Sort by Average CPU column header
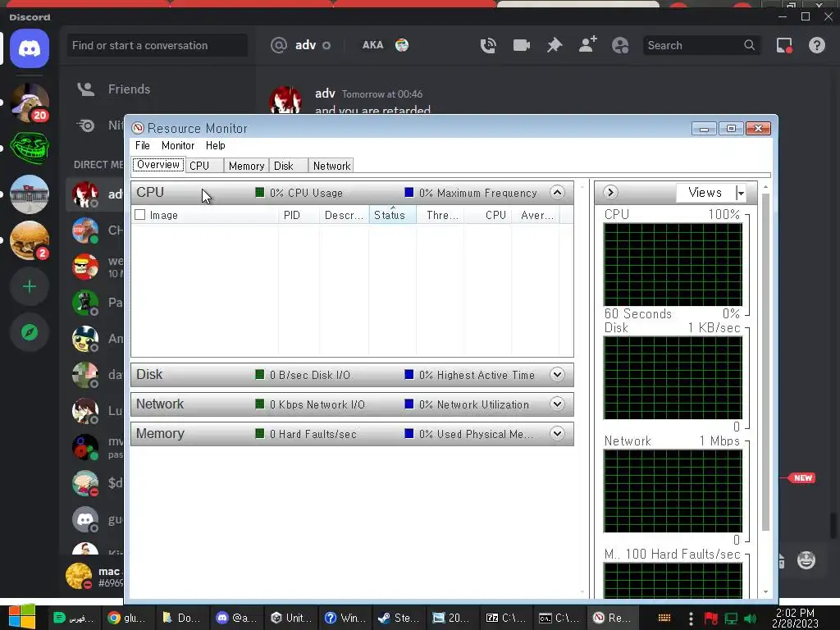This screenshot has height=630, width=840. [x=535, y=215]
